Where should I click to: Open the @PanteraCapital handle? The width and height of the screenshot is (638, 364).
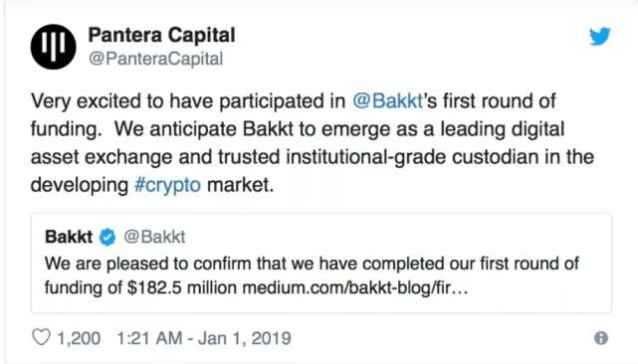point(156,59)
